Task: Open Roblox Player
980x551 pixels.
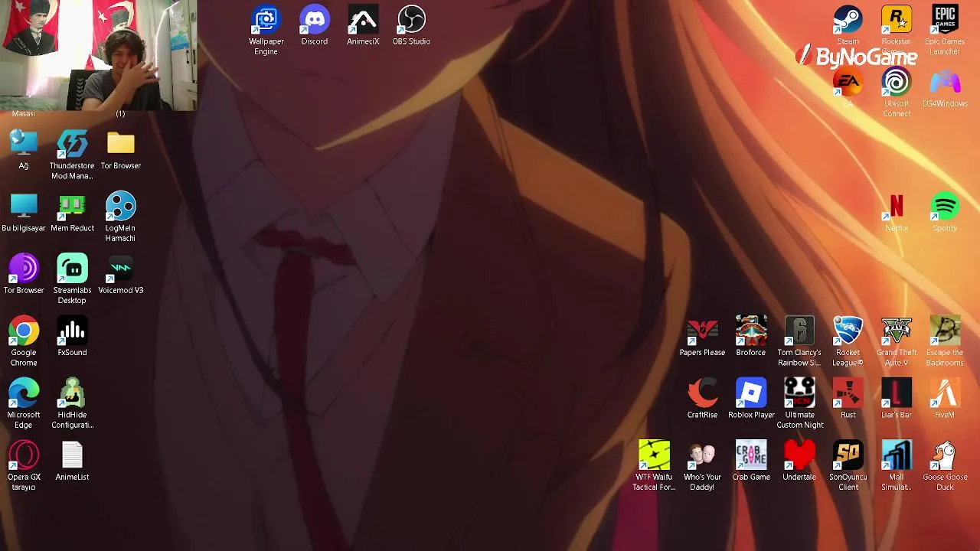Action: pyautogui.click(x=751, y=393)
